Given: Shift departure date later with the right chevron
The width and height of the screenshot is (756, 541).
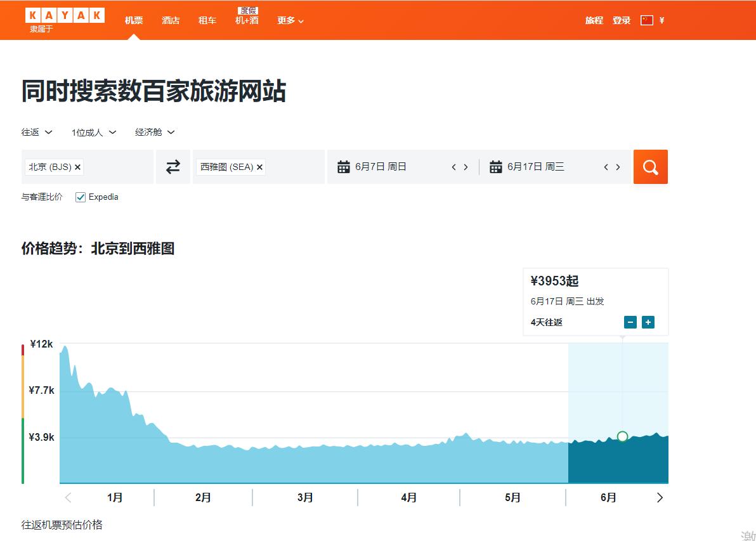Looking at the screenshot, I should (x=466, y=166).
